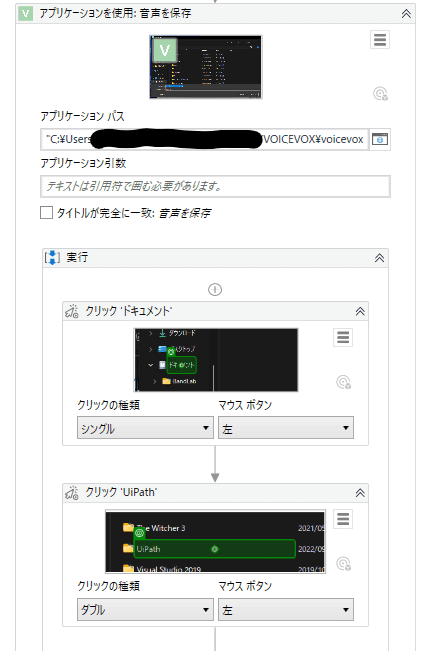Open the hamburger menu of the application activity
Viewport: 428px width, 651px height.
tap(380, 40)
